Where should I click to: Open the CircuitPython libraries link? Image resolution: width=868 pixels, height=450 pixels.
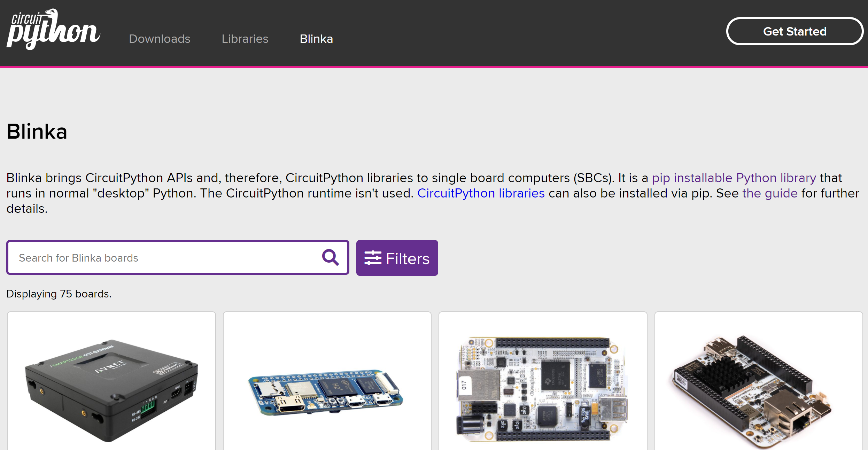pyautogui.click(x=481, y=193)
